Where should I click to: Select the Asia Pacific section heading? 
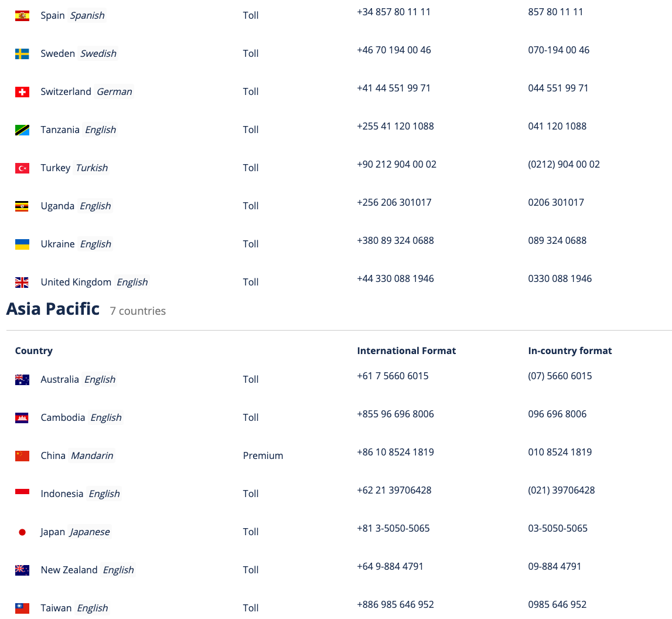[53, 309]
